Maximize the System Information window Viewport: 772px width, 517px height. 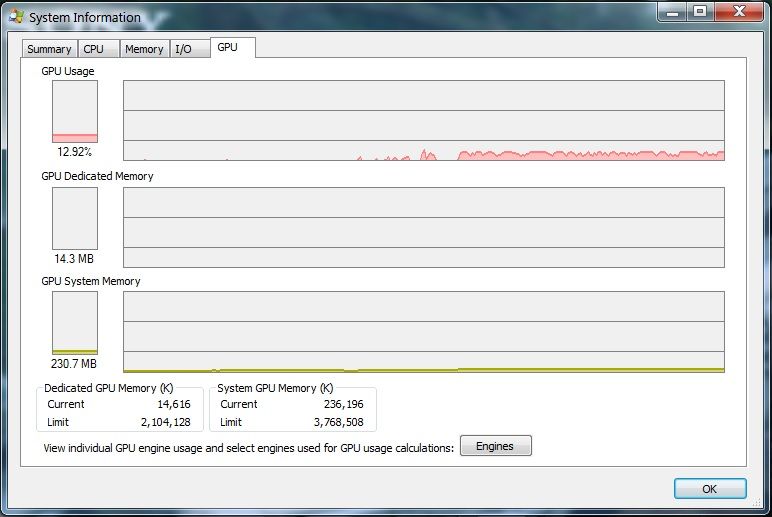[700, 12]
